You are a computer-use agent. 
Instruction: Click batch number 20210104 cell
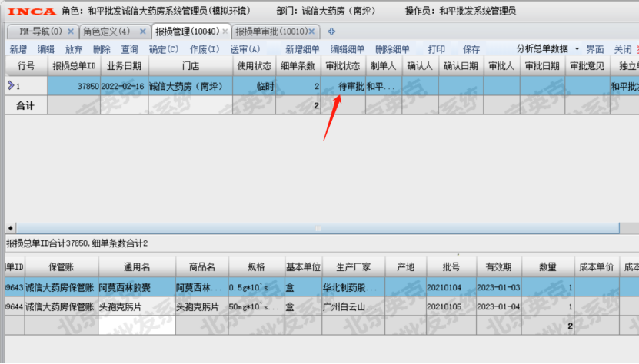tap(451, 287)
